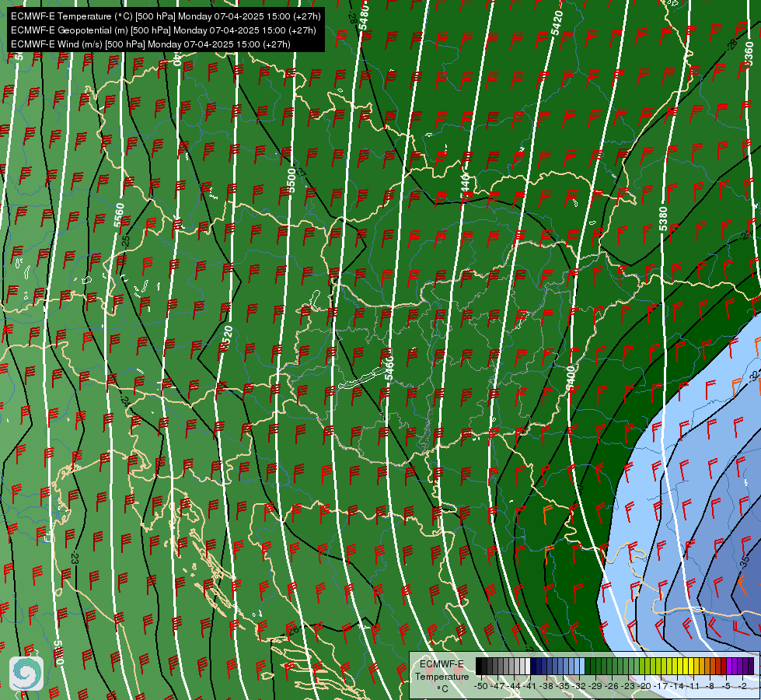Click the -5 value on the legend scale
Viewport: 761px width, 700px height.
[725, 686]
